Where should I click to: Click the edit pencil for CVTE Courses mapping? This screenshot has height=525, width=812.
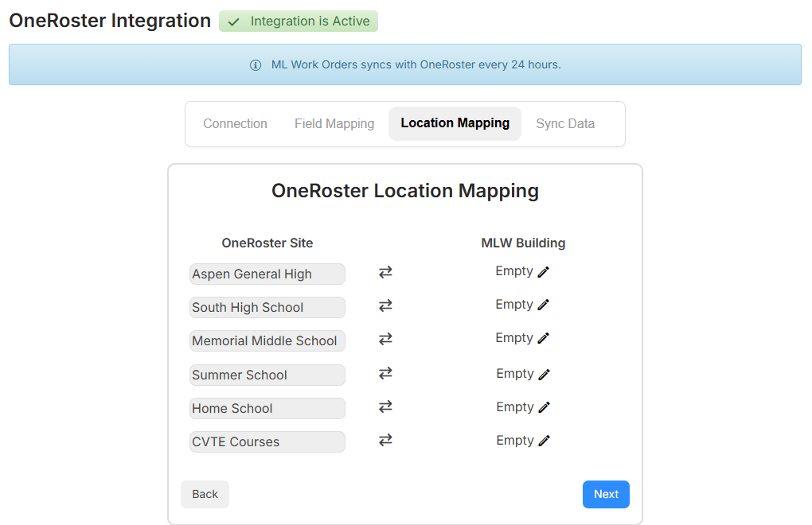[x=544, y=440]
